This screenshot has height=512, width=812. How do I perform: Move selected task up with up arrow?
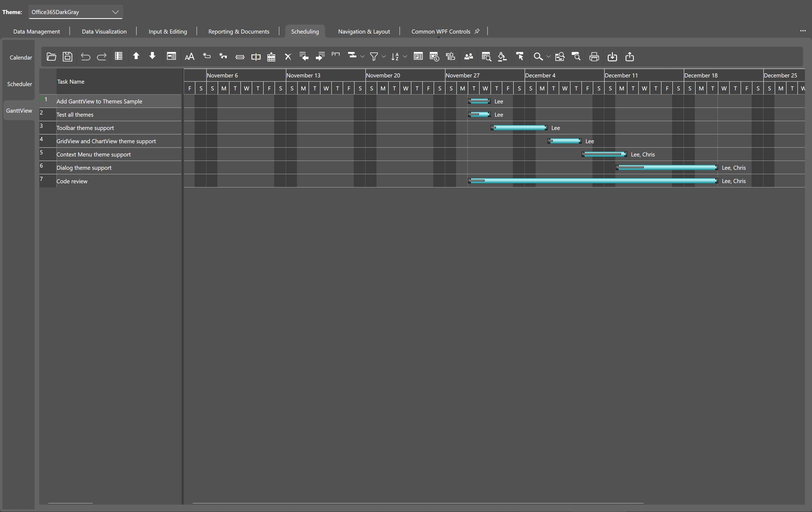136,56
